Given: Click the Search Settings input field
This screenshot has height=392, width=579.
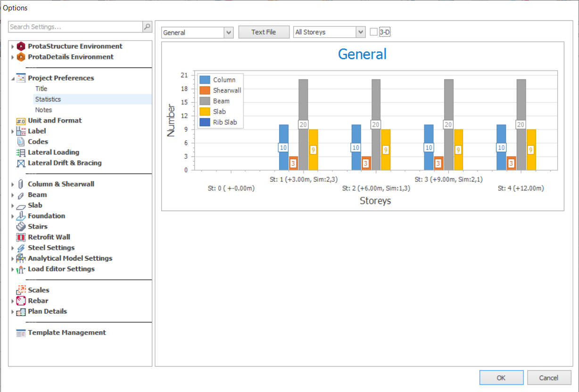Looking at the screenshot, I should (x=75, y=27).
